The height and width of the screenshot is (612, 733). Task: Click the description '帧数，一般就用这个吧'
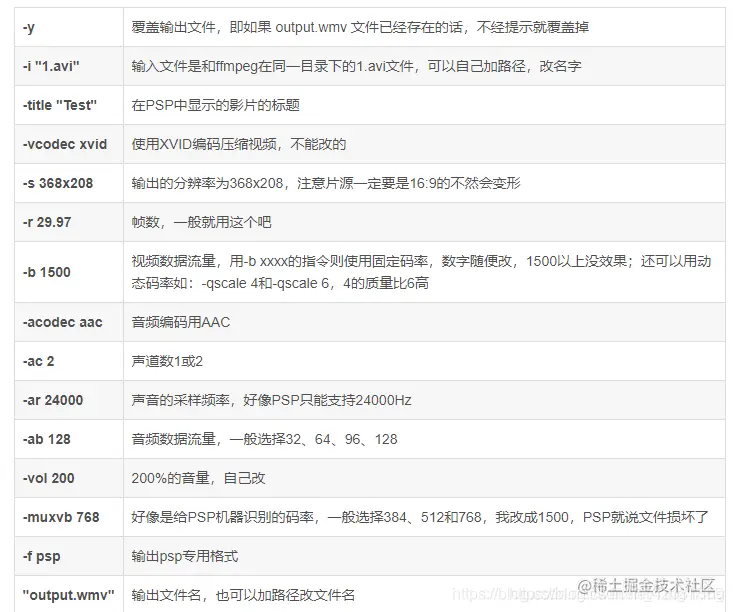[201, 222]
